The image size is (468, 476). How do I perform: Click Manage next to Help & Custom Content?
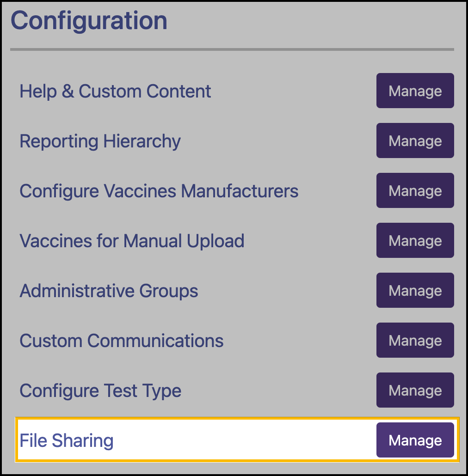pyautogui.click(x=415, y=91)
